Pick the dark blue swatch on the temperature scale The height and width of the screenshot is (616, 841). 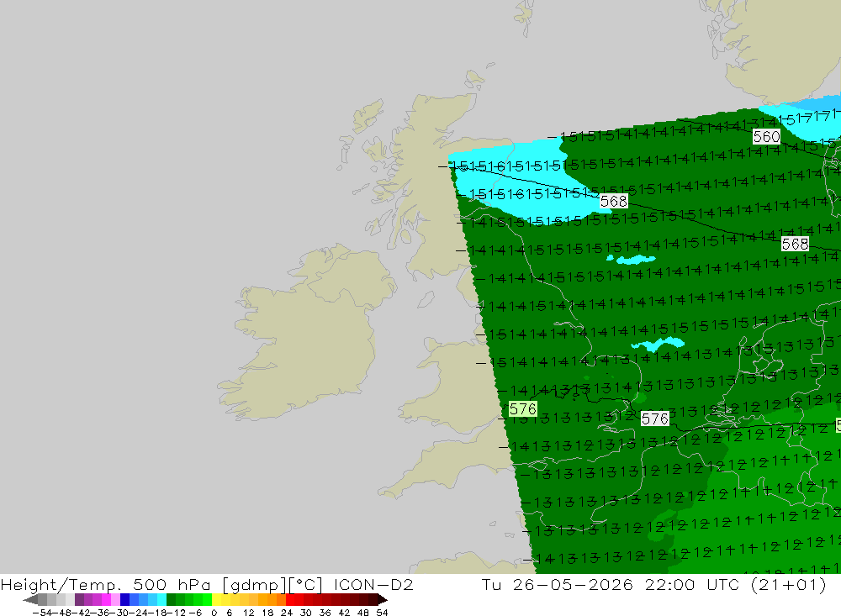[124, 600]
